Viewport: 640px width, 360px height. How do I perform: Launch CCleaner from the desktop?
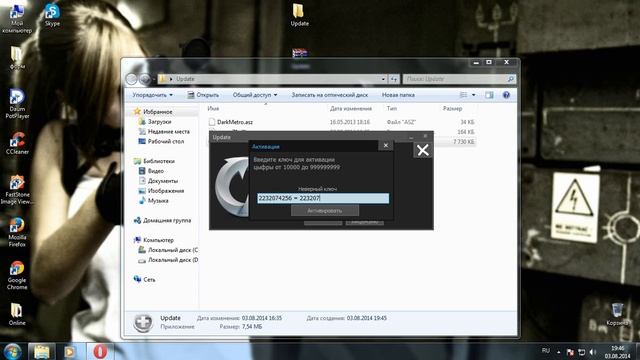pos(17,143)
